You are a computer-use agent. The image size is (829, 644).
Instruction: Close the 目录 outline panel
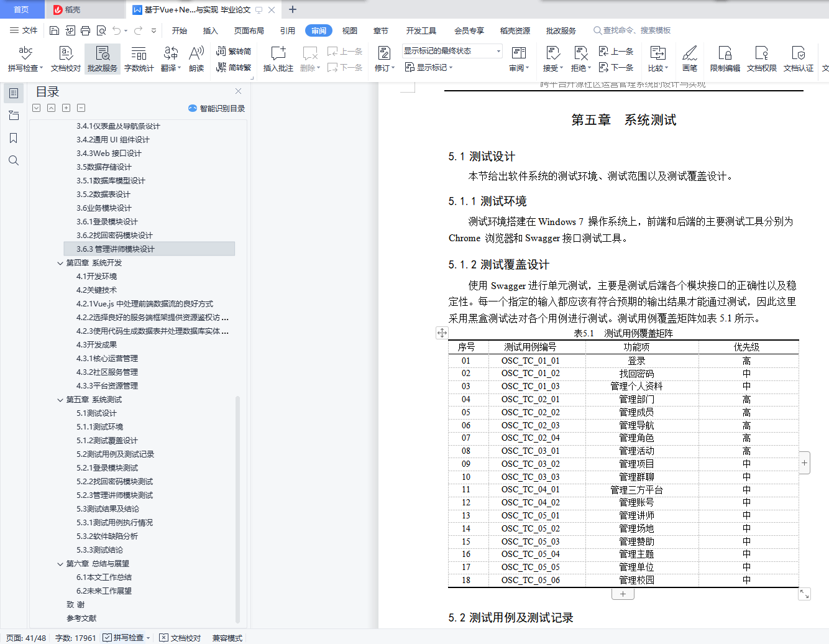click(238, 91)
